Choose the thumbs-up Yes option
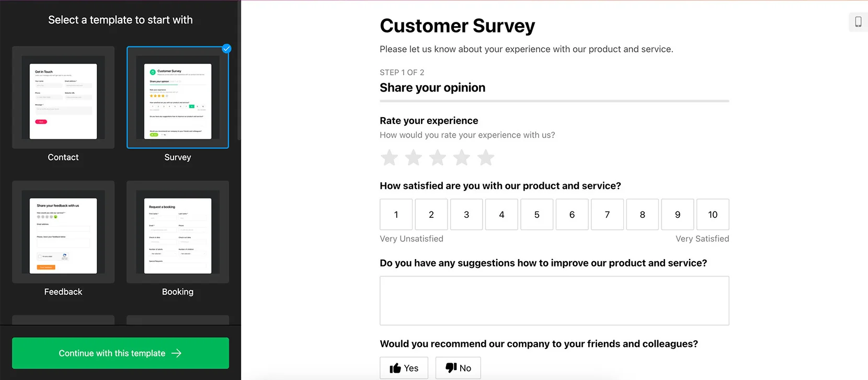Viewport: 868px width, 380px height. coord(404,368)
